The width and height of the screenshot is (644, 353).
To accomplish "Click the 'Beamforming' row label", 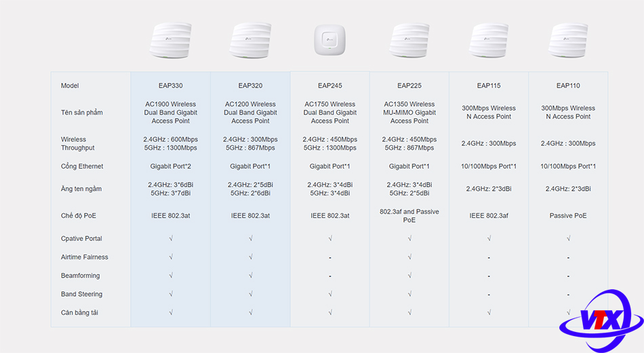I will click(x=80, y=276).
